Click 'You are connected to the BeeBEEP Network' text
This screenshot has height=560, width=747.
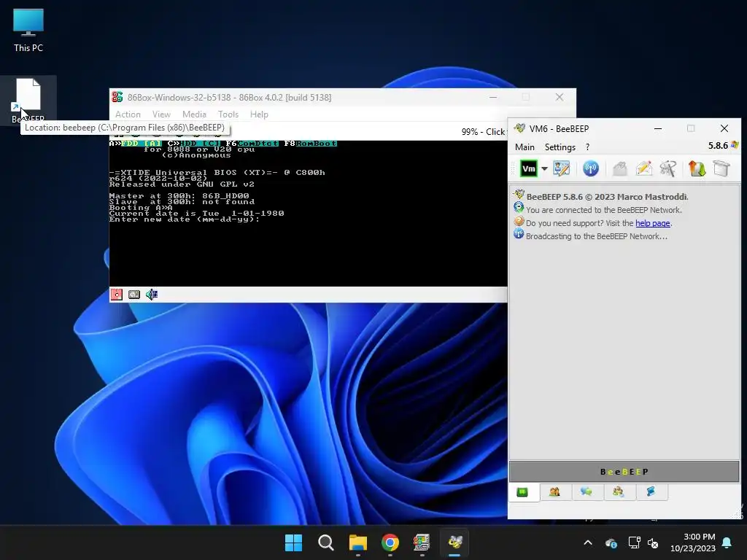(x=604, y=210)
